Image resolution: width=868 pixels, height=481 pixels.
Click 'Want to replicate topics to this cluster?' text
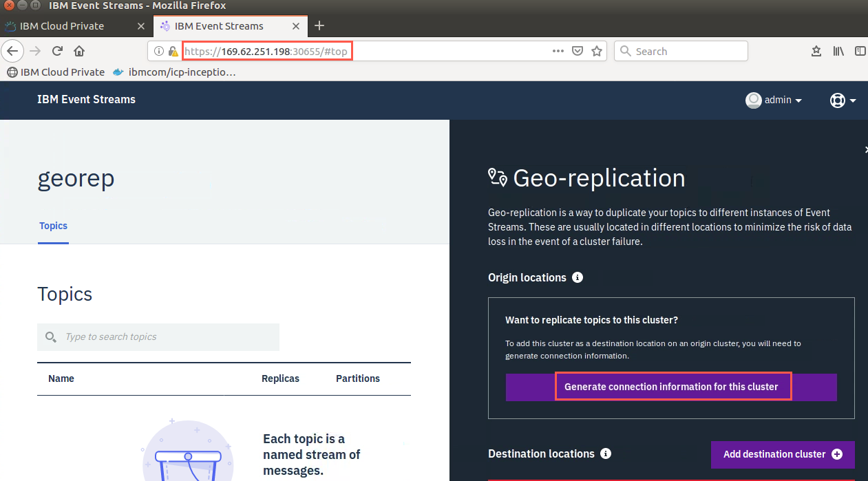(592, 320)
